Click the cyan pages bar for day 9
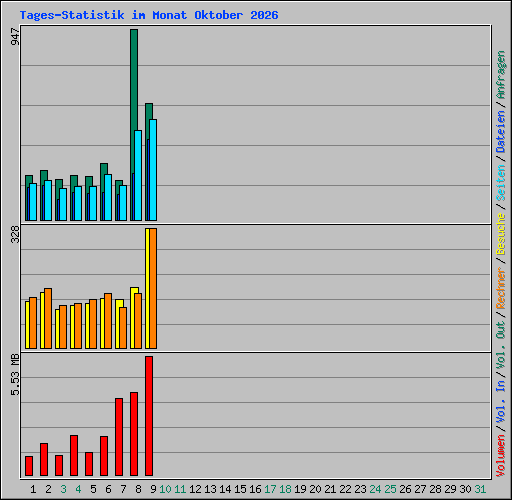This screenshot has width=512, height=500. (153, 170)
